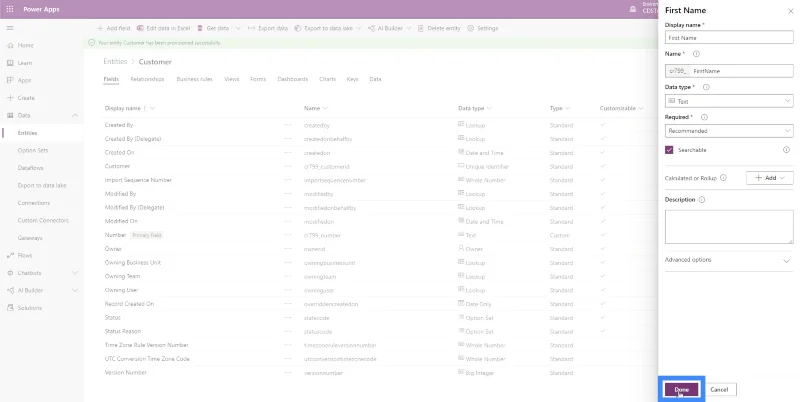800x402 pixels.
Task: Collapse the Data section in sidebar
Action: pos(75,115)
